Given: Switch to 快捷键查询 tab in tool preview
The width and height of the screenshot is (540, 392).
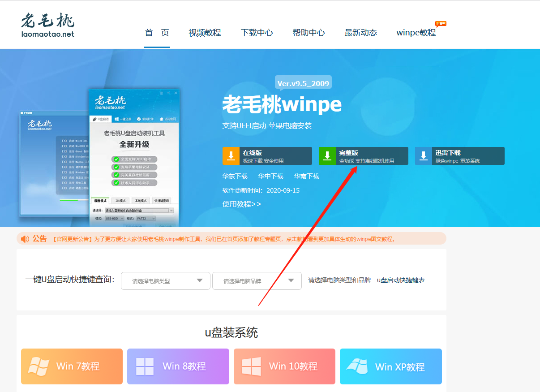Looking at the screenshot, I should pyautogui.click(x=161, y=201).
